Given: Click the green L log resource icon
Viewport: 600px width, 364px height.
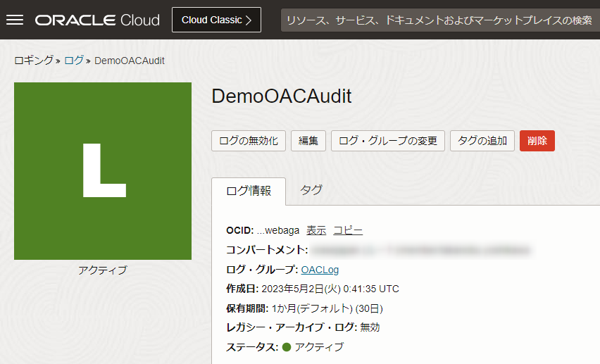Looking at the screenshot, I should coord(103,171).
